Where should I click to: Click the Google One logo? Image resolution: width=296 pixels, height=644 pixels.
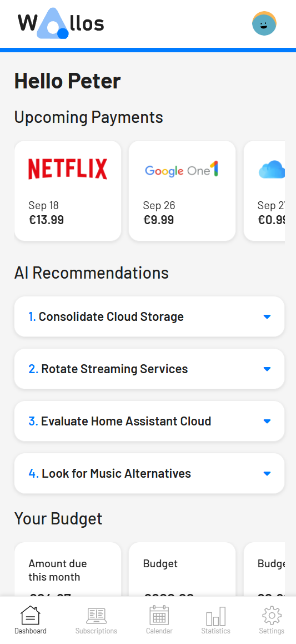pyautogui.click(x=182, y=170)
